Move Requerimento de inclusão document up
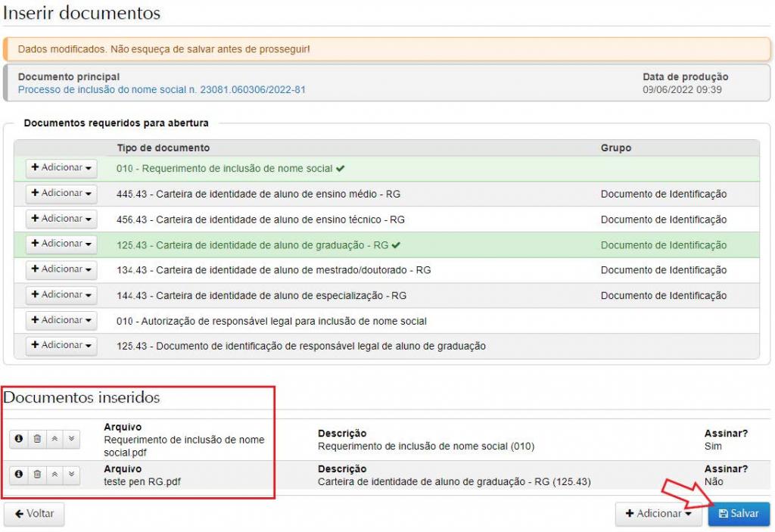Viewport: 775px width, 532px height. (x=54, y=439)
